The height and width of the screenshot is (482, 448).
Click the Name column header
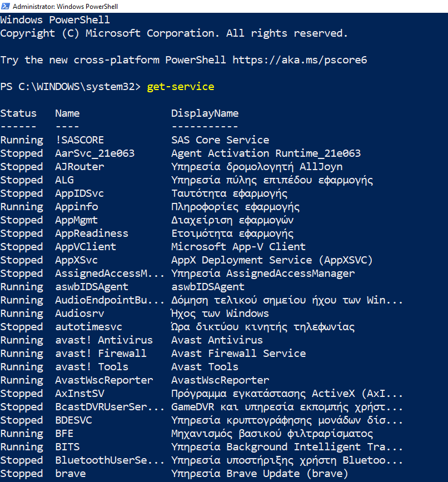[67, 113]
